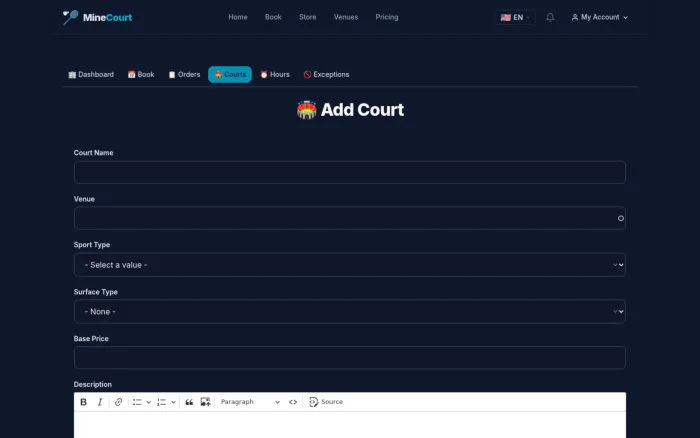Insert an image into the Description

(x=205, y=402)
